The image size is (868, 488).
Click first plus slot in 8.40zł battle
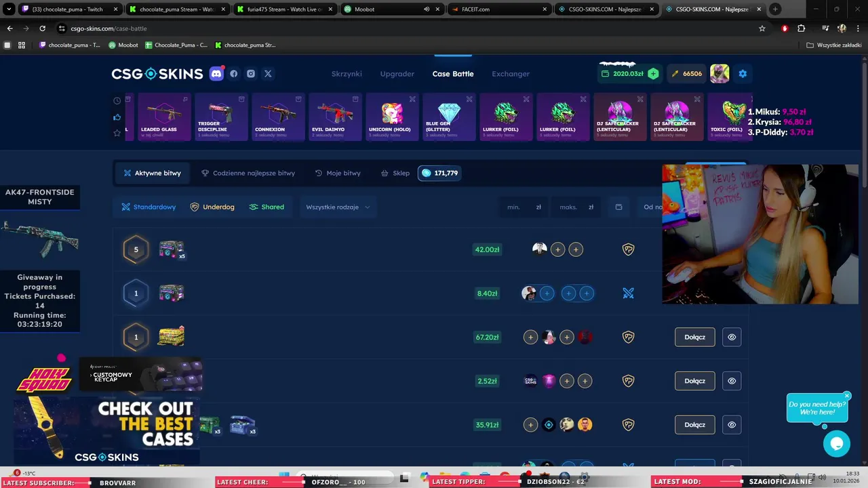pos(547,293)
